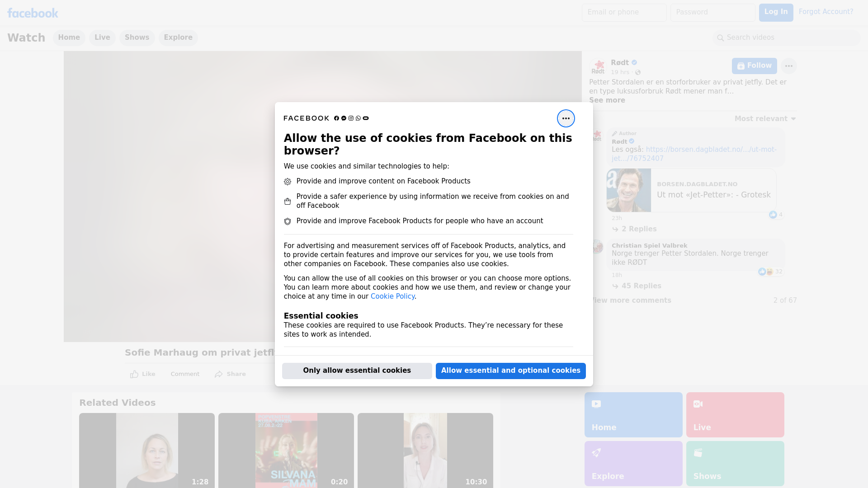Image resolution: width=868 pixels, height=488 pixels.
Task: Like the video
Action: click(142, 374)
